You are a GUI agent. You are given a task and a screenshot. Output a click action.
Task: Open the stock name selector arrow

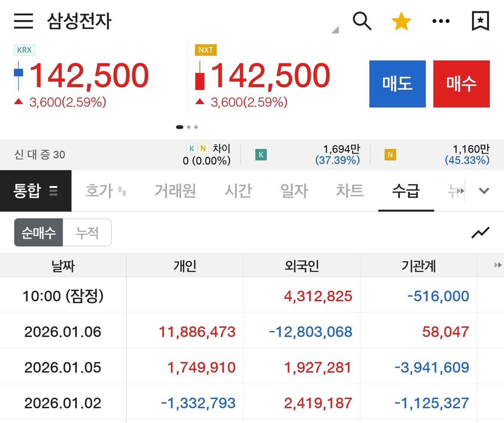pyautogui.click(x=335, y=30)
